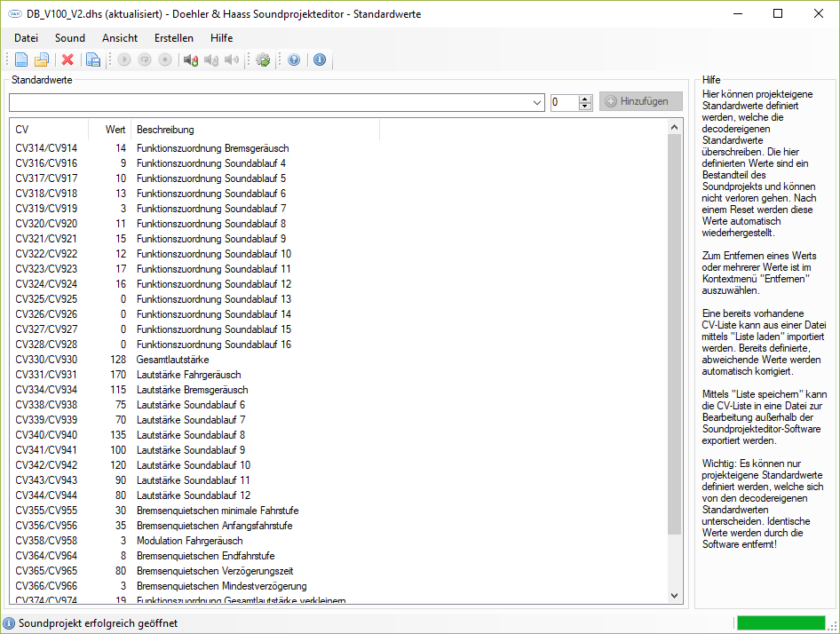Click the speaker icon with flame
Screen dimensions: 840x634
click(x=191, y=59)
